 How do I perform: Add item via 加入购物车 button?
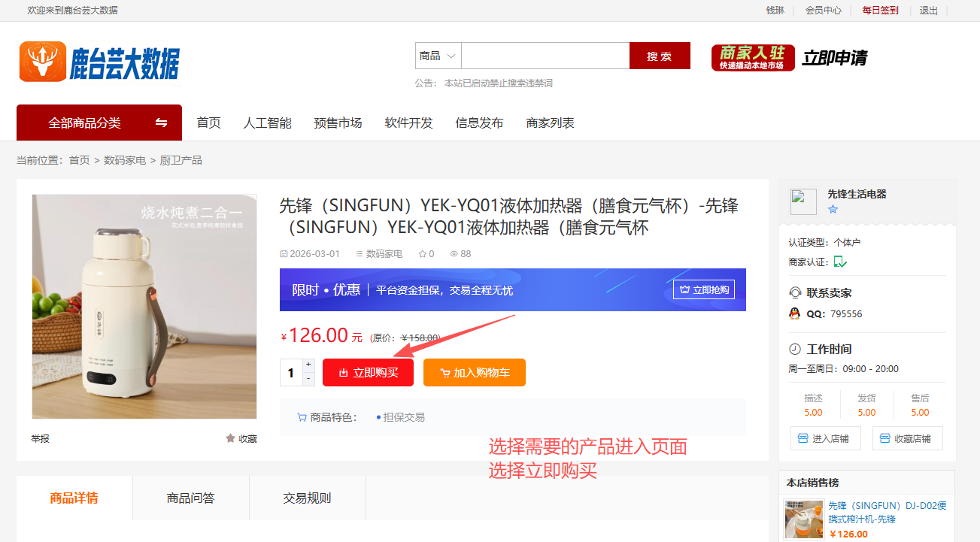(x=475, y=373)
